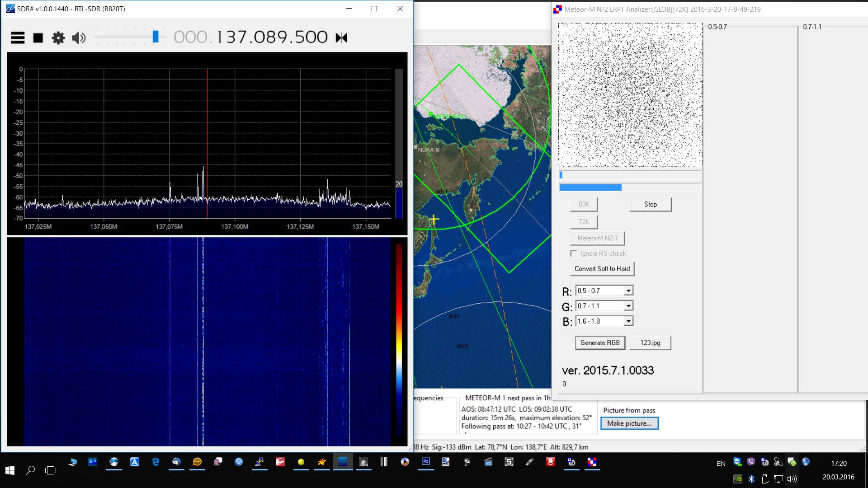Click system volume tray icon

(792, 479)
